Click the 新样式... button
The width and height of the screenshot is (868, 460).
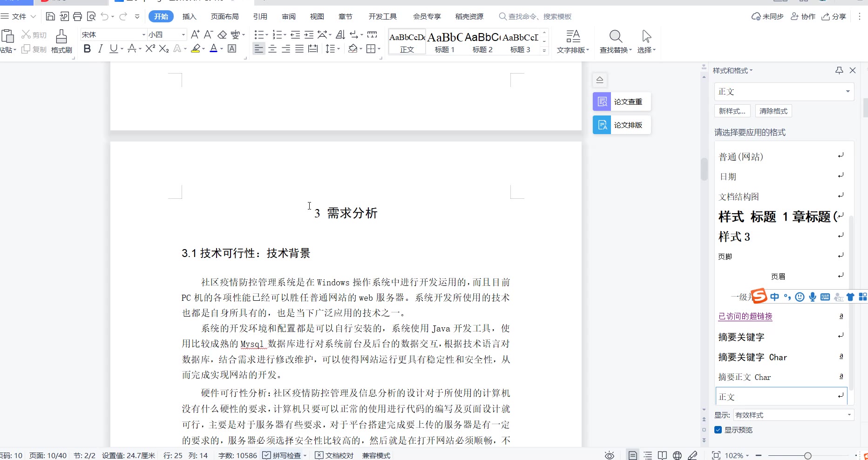pyautogui.click(x=732, y=111)
